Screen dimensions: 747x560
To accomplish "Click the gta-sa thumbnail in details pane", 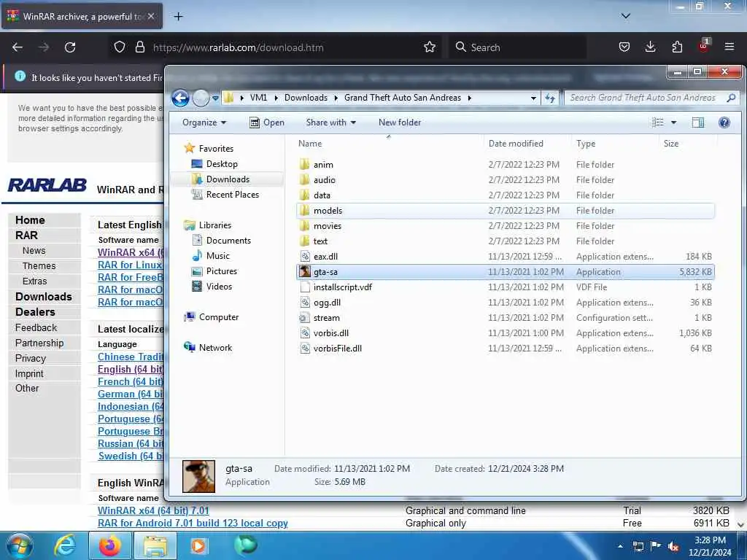I will 198,476.
